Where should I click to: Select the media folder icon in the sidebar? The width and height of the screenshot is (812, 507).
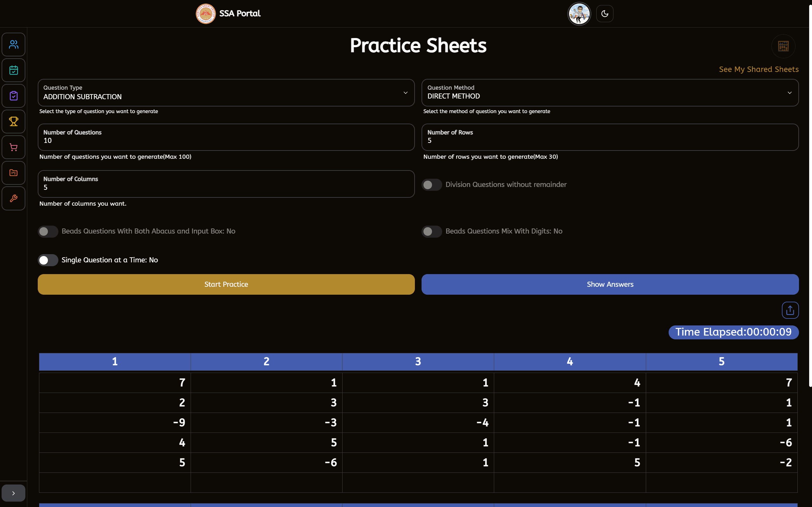pos(13,172)
